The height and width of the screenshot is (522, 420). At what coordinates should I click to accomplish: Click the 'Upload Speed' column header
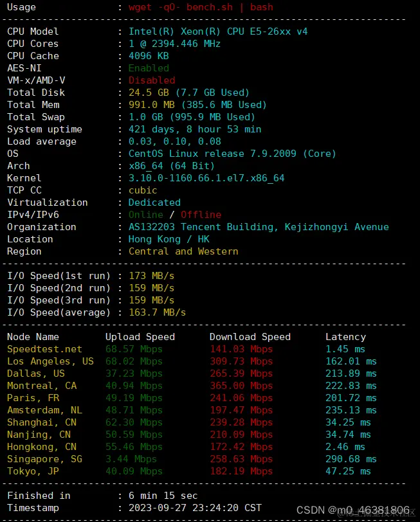pyautogui.click(x=140, y=337)
